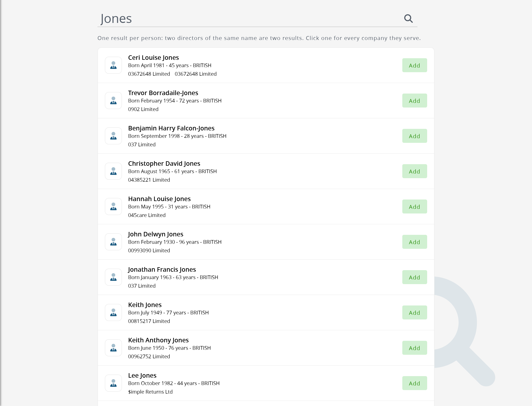The height and width of the screenshot is (406, 532).
Task: Add Hannah Louise Jones
Action: [415, 206]
